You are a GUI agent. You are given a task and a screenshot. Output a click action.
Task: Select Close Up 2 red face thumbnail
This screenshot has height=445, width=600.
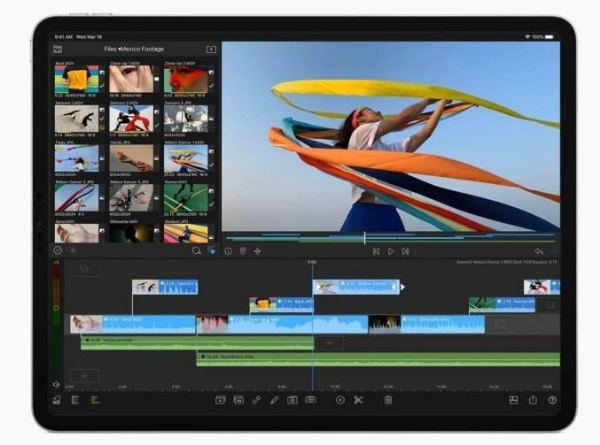tap(186, 78)
